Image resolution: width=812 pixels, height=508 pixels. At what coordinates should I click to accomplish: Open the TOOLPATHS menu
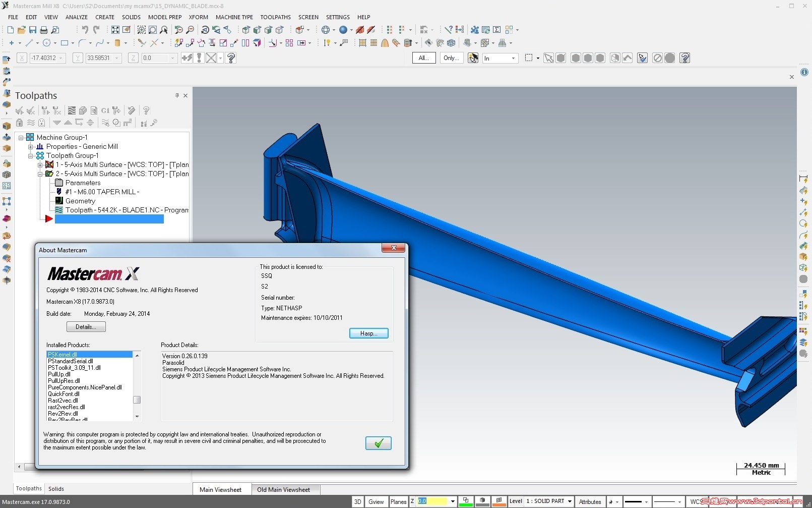(275, 17)
